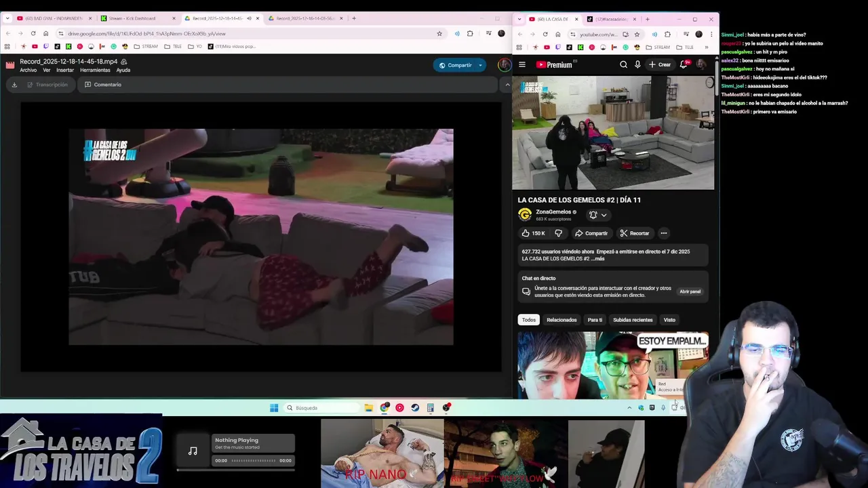This screenshot has width=868, height=488.
Task: Reload the Drive page
Action: [33, 33]
